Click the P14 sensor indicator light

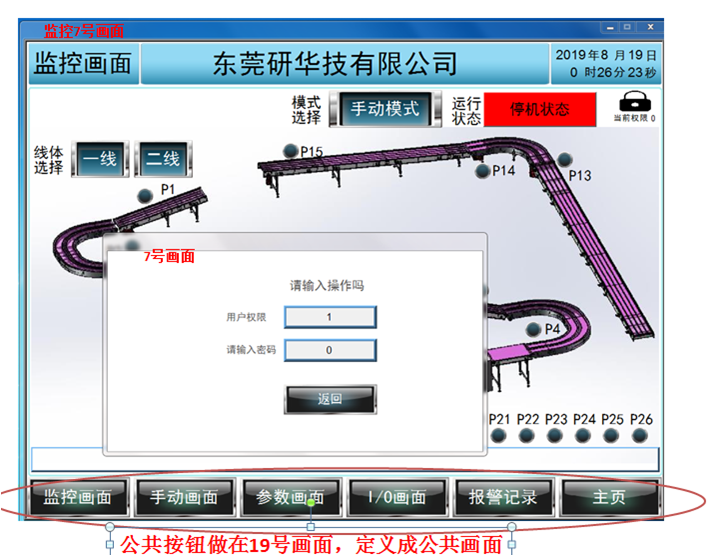point(483,171)
